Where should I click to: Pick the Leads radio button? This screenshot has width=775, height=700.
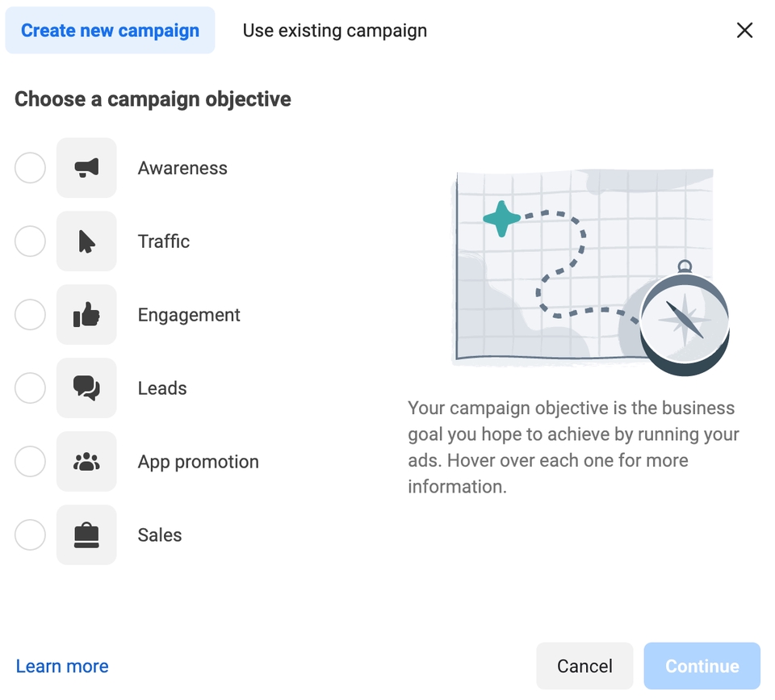(x=30, y=388)
